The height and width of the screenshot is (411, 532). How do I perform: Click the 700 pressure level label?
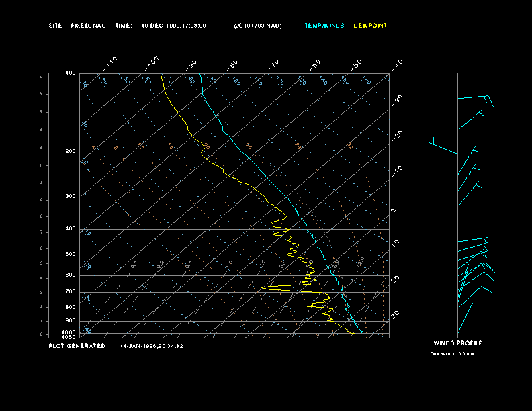click(71, 292)
